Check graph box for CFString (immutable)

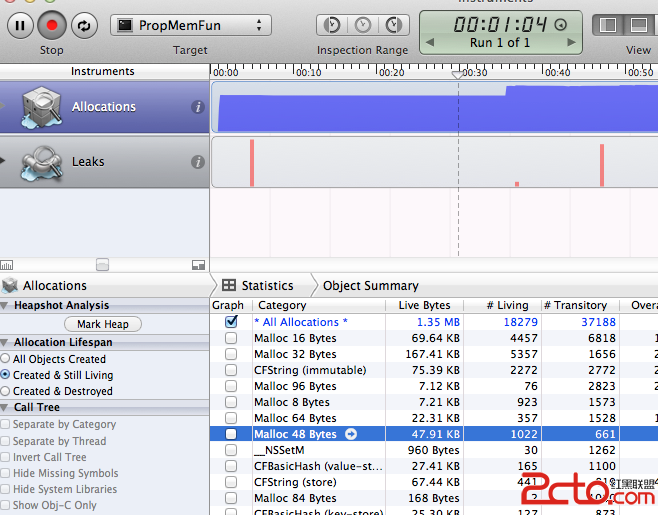[x=231, y=370]
